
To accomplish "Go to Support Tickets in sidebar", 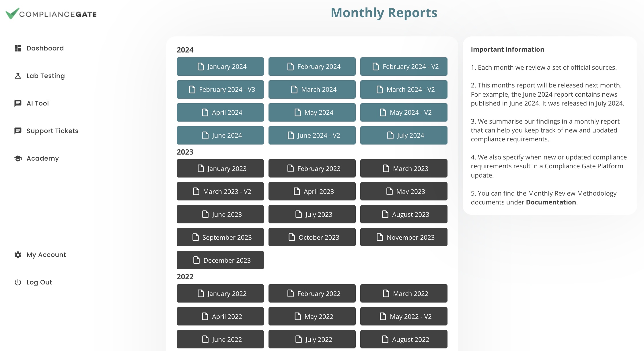I will [x=46, y=131].
